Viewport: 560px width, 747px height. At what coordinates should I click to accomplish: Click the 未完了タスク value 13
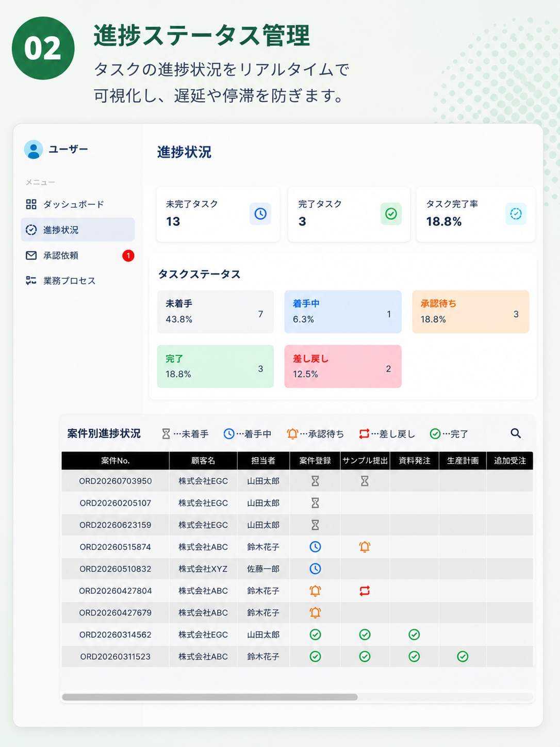coord(173,221)
